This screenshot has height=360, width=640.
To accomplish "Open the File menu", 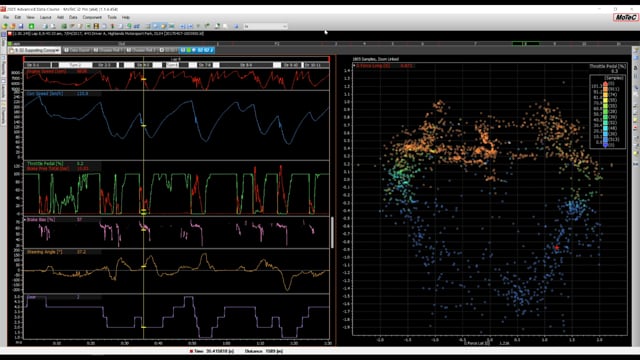I will click(6, 18).
